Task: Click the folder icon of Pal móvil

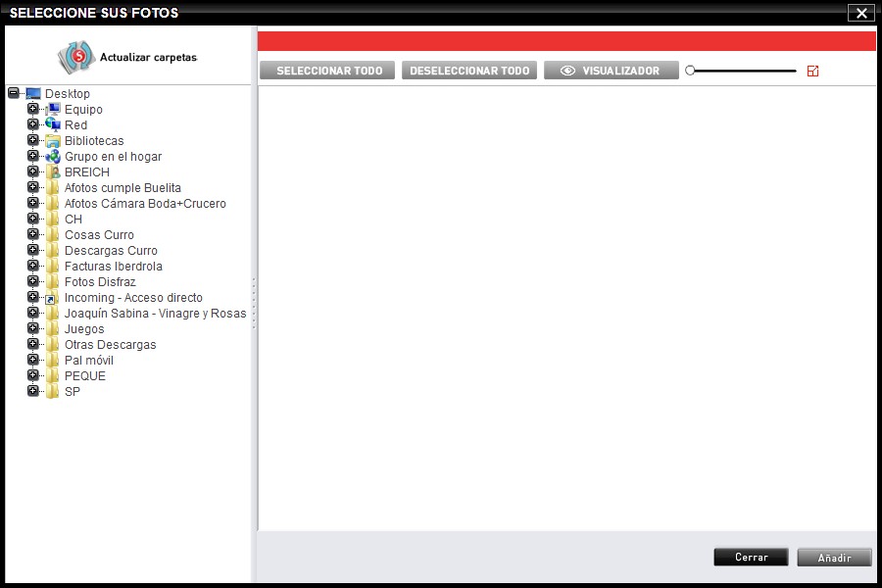Action: [x=52, y=360]
